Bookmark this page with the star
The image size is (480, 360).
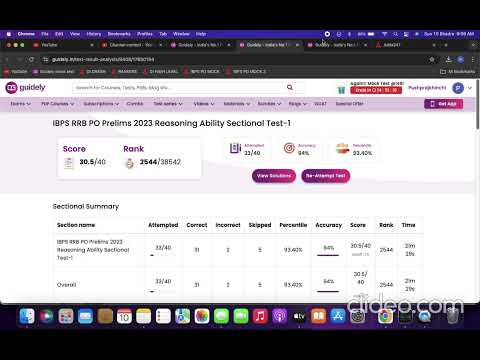pyautogui.click(x=432, y=59)
